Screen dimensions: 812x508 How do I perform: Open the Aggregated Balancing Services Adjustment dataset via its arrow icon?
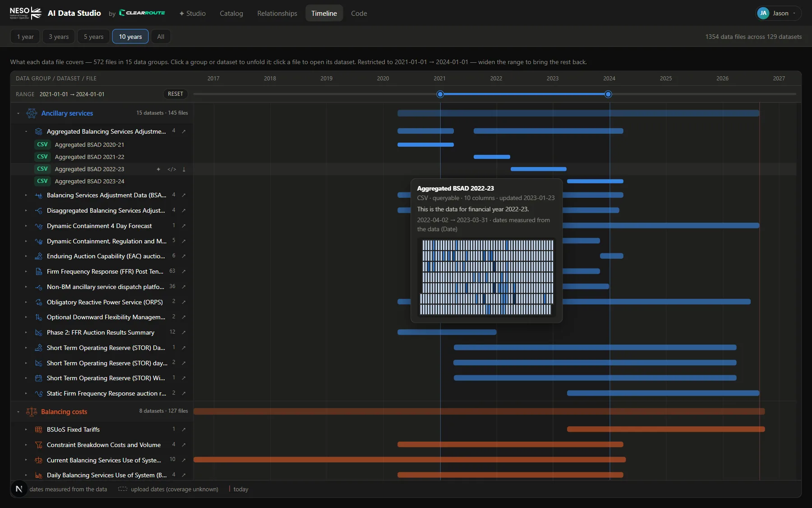point(184,131)
